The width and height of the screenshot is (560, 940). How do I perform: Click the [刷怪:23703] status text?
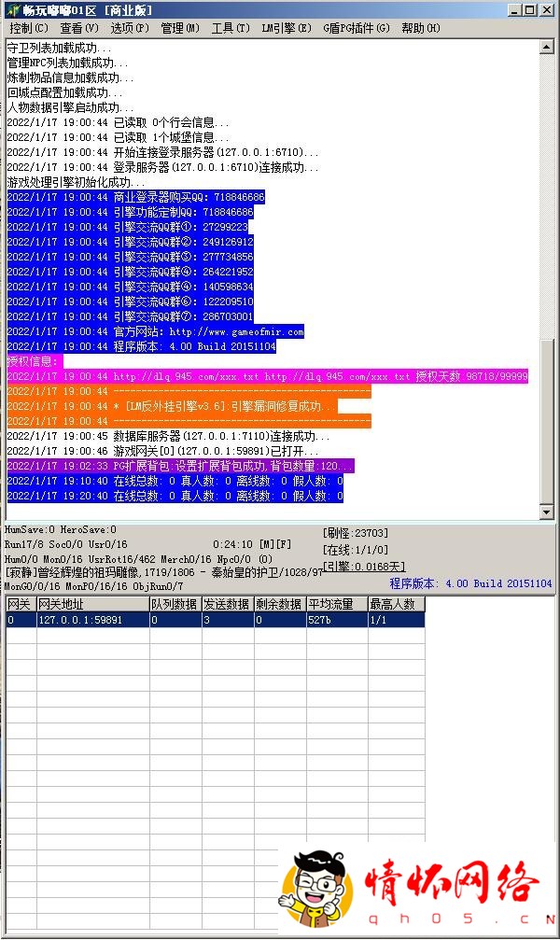pyautogui.click(x=355, y=533)
